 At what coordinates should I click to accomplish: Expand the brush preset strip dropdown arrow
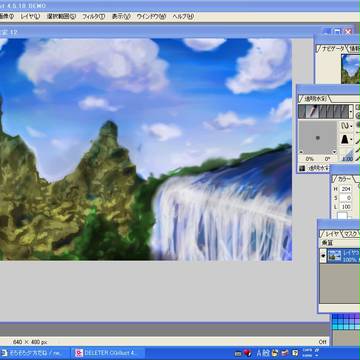(x=351, y=112)
